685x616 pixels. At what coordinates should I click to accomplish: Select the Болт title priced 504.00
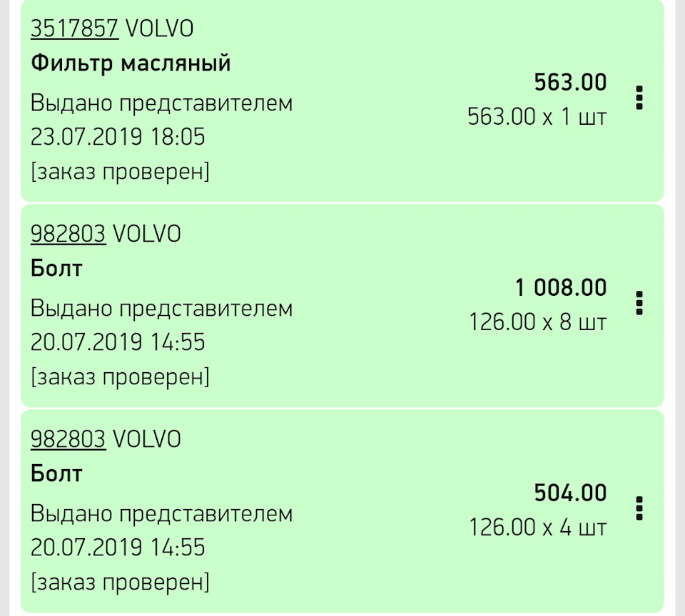click(56, 473)
